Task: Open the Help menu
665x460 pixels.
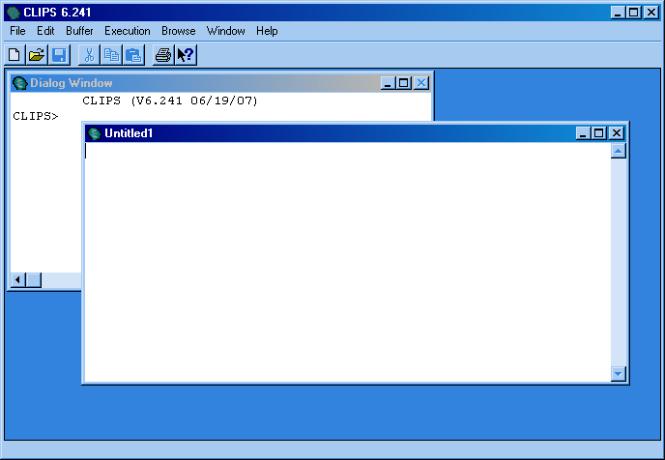Action: tap(267, 31)
